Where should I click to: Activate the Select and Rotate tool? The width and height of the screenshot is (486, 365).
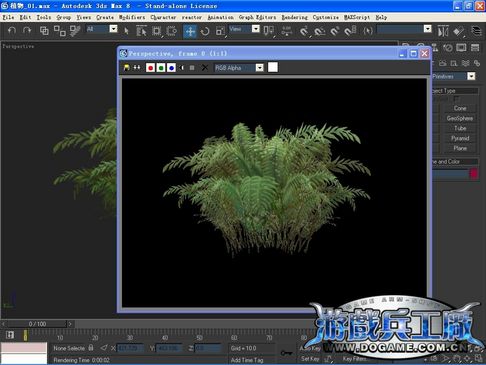(205, 31)
